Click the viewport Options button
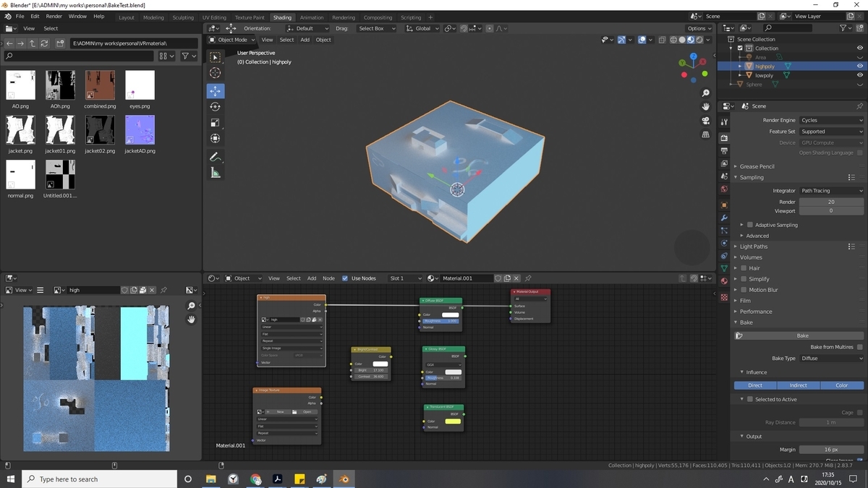 point(699,28)
